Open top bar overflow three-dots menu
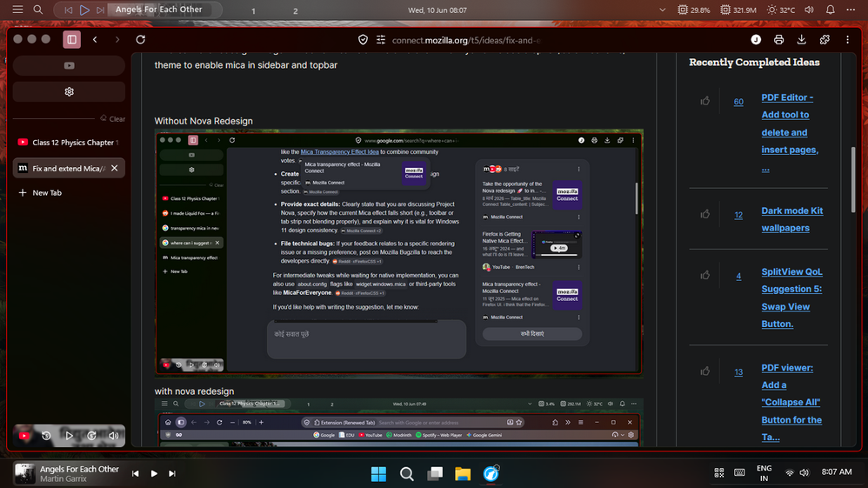This screenshot has width=868, height=488. point(851,10)
